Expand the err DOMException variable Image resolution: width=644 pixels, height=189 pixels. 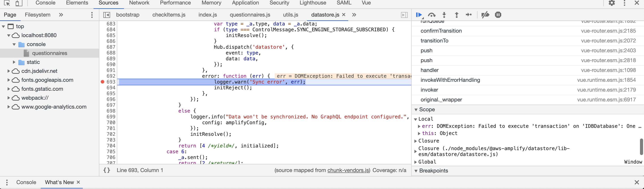click(x=419, y=126)
